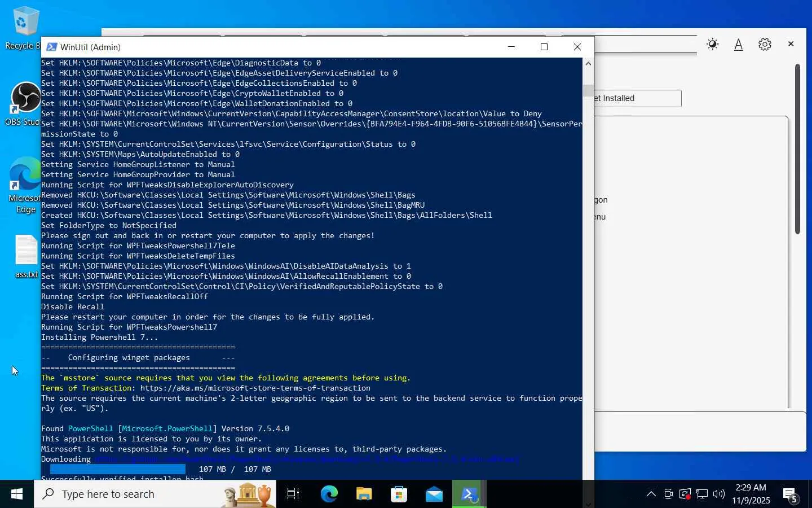Click the console scrollbar up arrow
The image size is (812, 508).
[588, 63]
